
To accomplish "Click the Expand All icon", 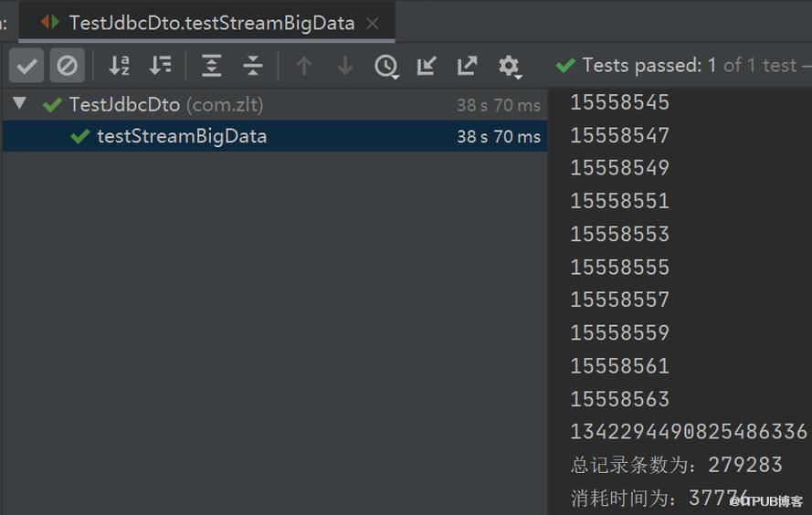I will tap(211, 66).
